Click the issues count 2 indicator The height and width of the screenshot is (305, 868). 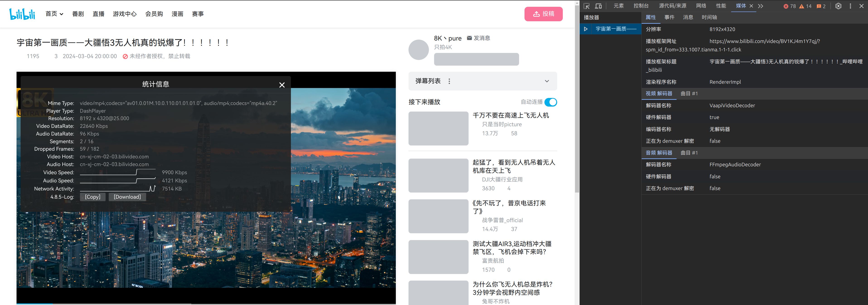[x=821, y=6]
